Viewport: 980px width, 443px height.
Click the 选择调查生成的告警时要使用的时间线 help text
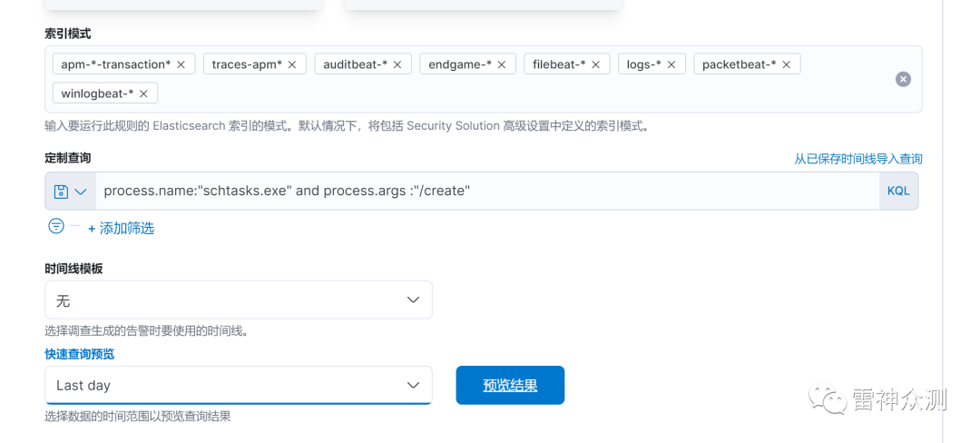146,330
